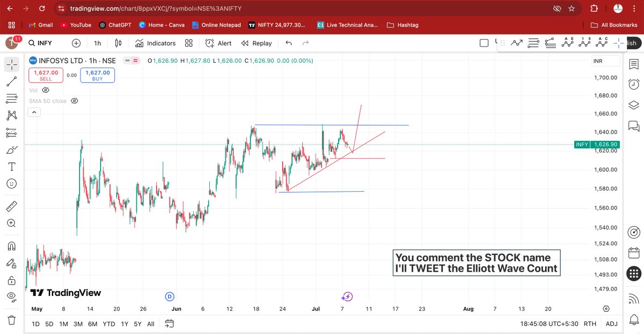Toggle the ADJ adjustment option
Viewport: 644px width, 334px height.
pos(611,324)
